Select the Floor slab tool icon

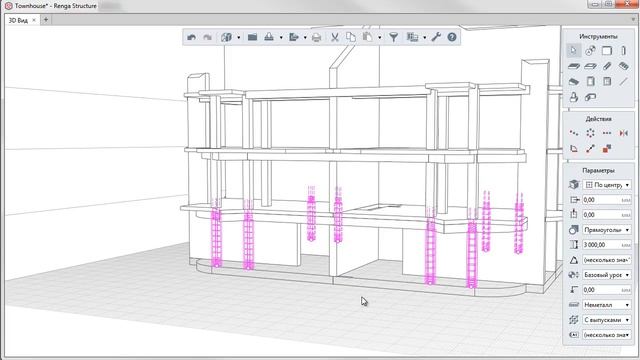point(574,66)
